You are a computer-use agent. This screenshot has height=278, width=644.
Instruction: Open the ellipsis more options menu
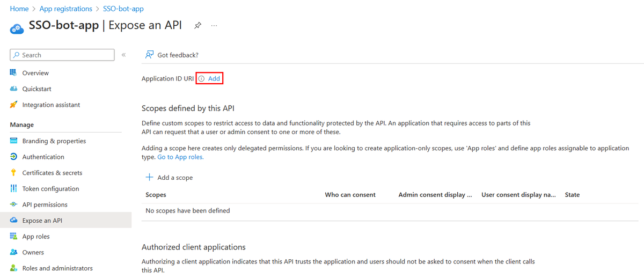pos(214,26)
